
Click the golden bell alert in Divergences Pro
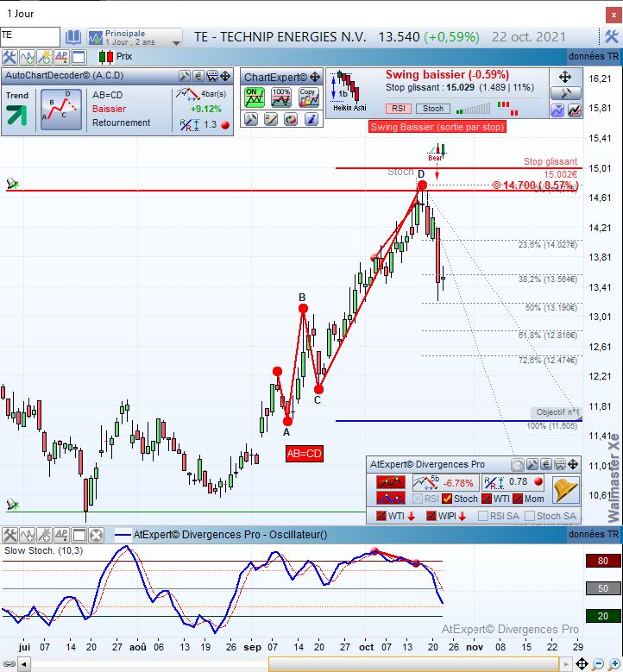pos(565,490)
